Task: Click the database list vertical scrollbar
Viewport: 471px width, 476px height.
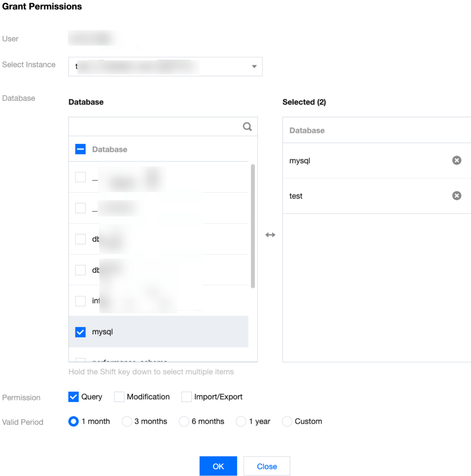Action: pyautogui.click(x=253, y=226)
